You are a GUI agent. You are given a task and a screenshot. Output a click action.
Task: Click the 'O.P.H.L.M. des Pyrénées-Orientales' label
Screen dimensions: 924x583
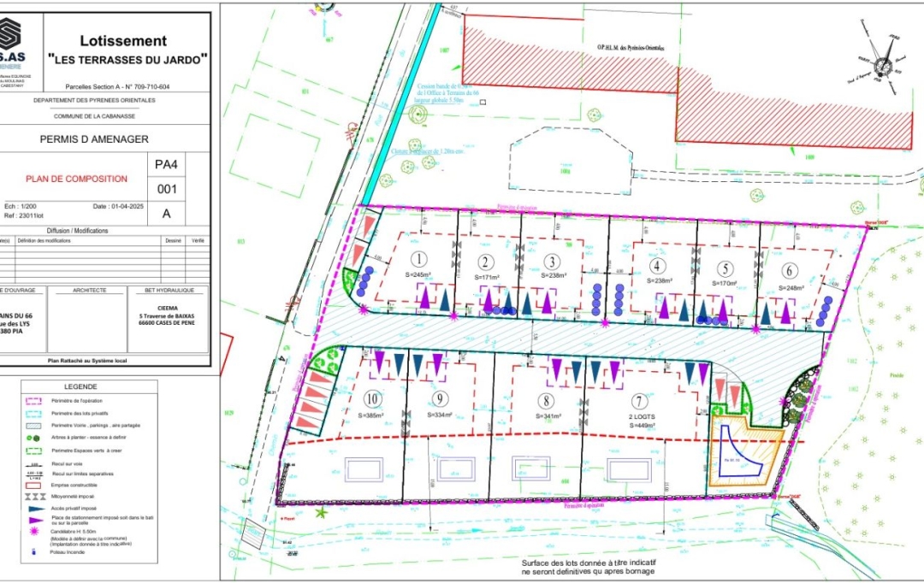pos(631,48)
